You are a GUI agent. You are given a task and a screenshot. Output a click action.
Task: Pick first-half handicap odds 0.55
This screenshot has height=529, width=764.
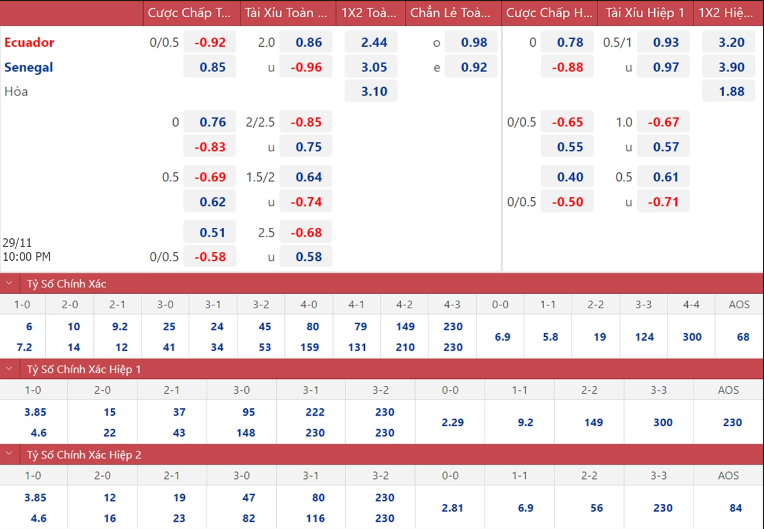coord(567,147)
